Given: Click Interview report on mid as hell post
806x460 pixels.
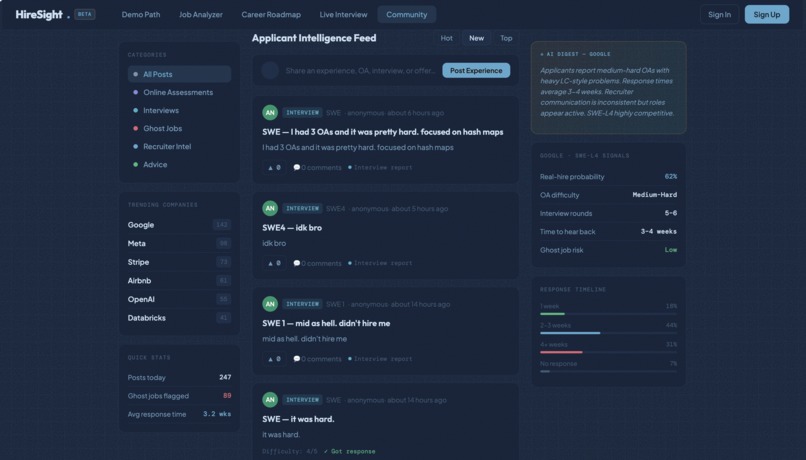Looking at the screenshot, I should pos(380,359).
